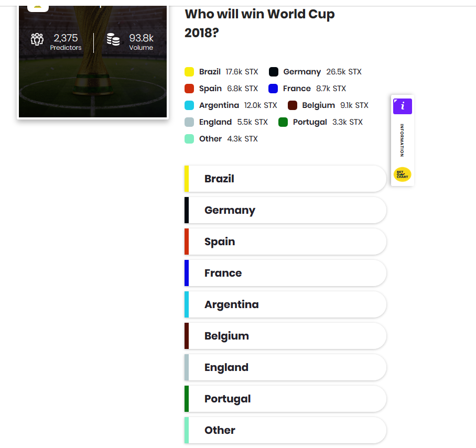Image resolution: width=476 pixels, height=448 pixels.
Task: Pick Belgium in the options list
Action: (286, 336)
